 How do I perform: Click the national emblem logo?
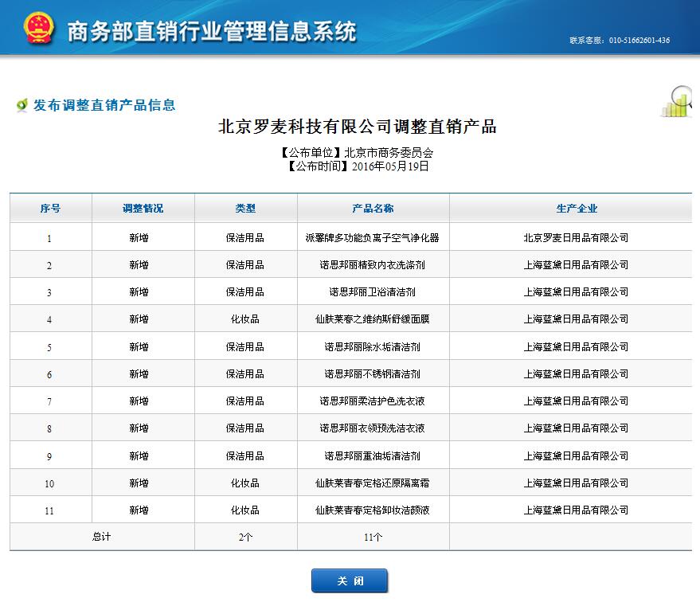pyautogui.click(x=37, y=28)
